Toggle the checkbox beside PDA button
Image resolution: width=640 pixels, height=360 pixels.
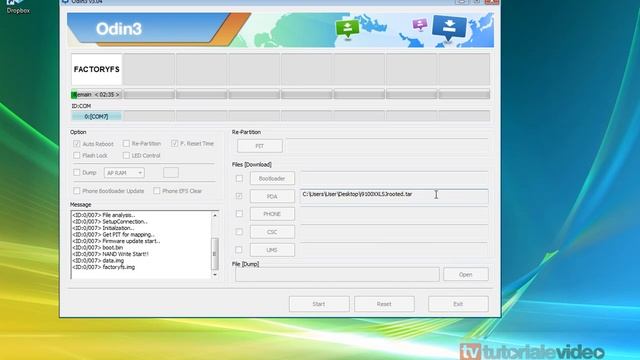(239, 196)
